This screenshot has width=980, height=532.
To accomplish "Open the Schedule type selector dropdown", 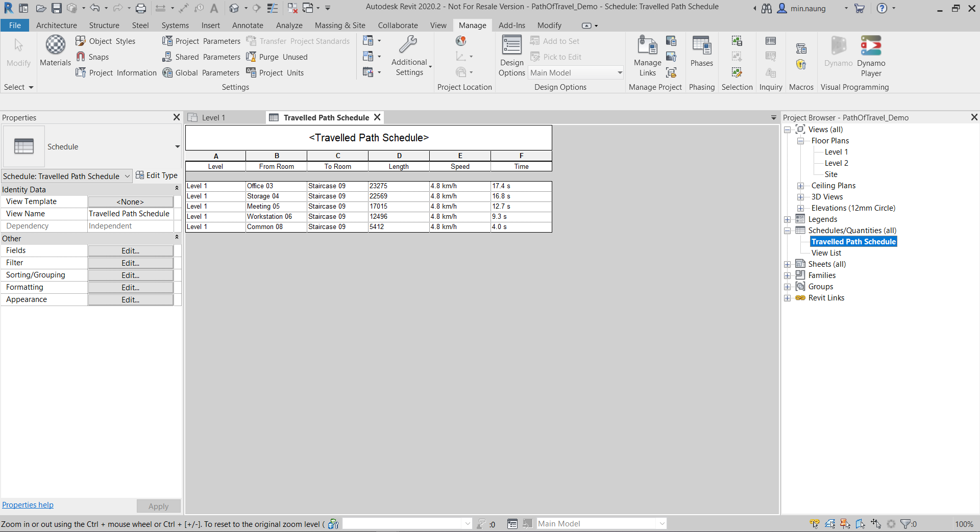I will point(177,147).
